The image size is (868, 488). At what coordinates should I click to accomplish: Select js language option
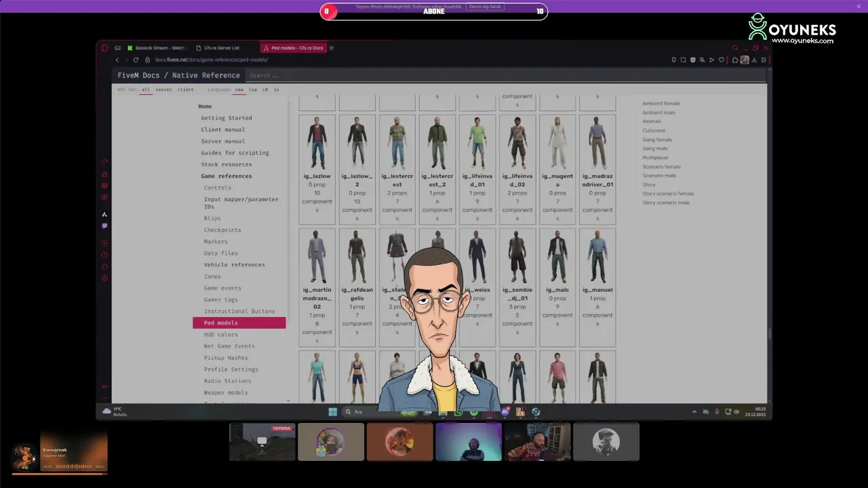[276, 89]
